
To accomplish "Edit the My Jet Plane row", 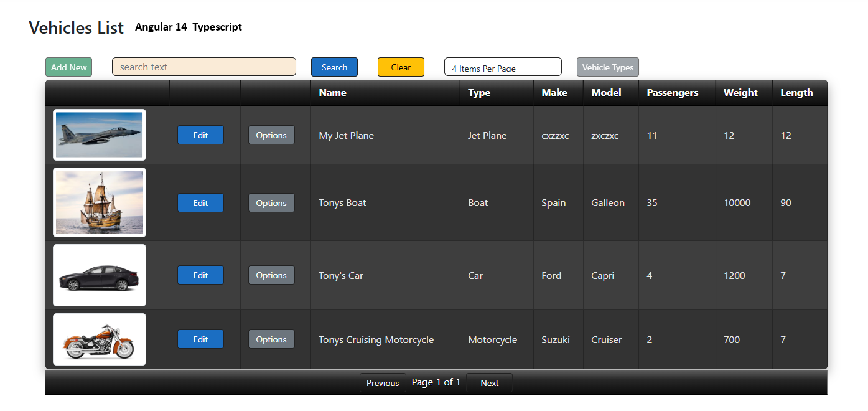I will pyautogui.click(x=200, y=135).
